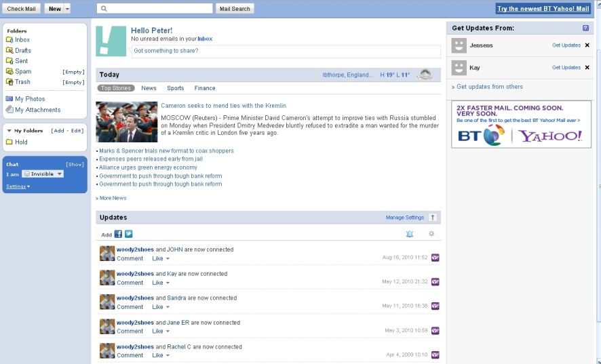Add Twitter account to Updates
Viewport: 601px width, 364px height.
pyautogui.click(x=128, y=234)
